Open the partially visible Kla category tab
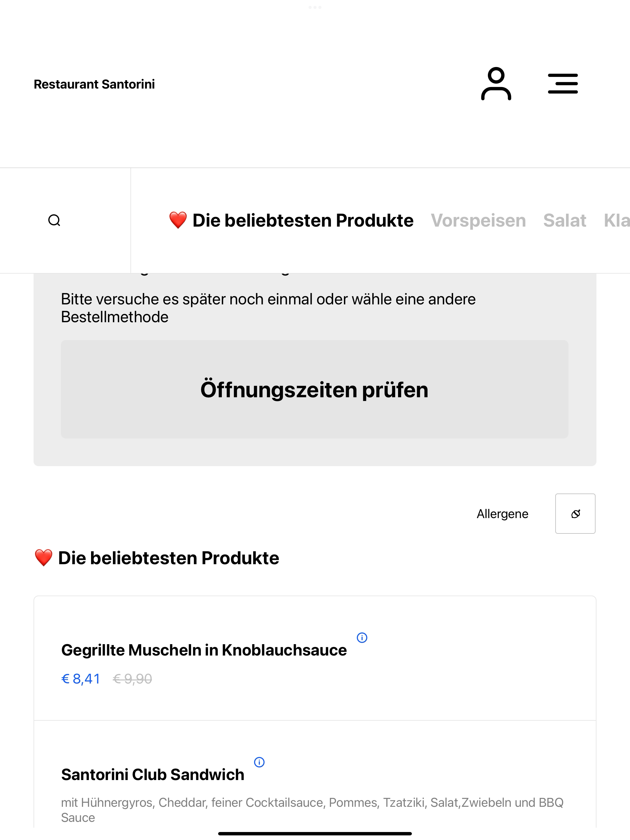Viewport: 630px width, 840px height. [617, 220]
